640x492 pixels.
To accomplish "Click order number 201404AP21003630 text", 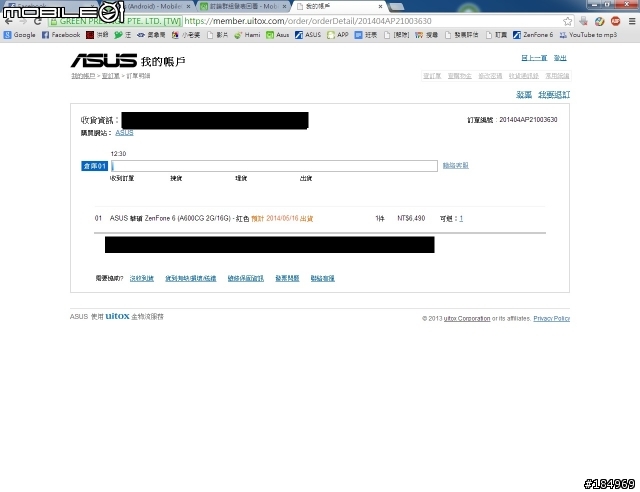I will [x=528, y=120].
